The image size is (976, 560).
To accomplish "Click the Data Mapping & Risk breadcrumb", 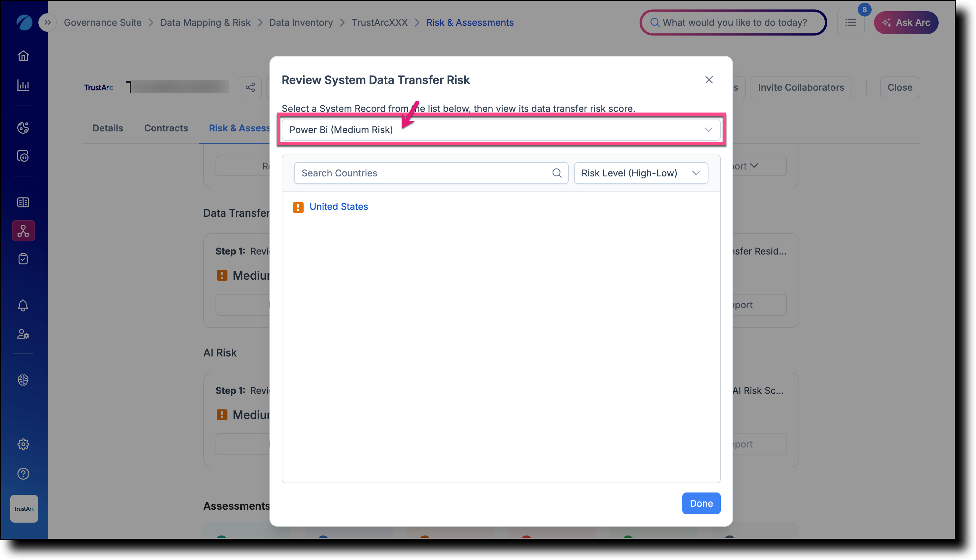I will point(206,23).
